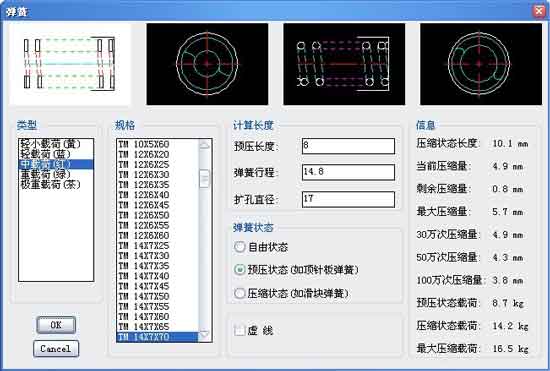Select spec TM 12X6X50
Image resolution: width=550 pixels, height=371 pixels.
157,215
